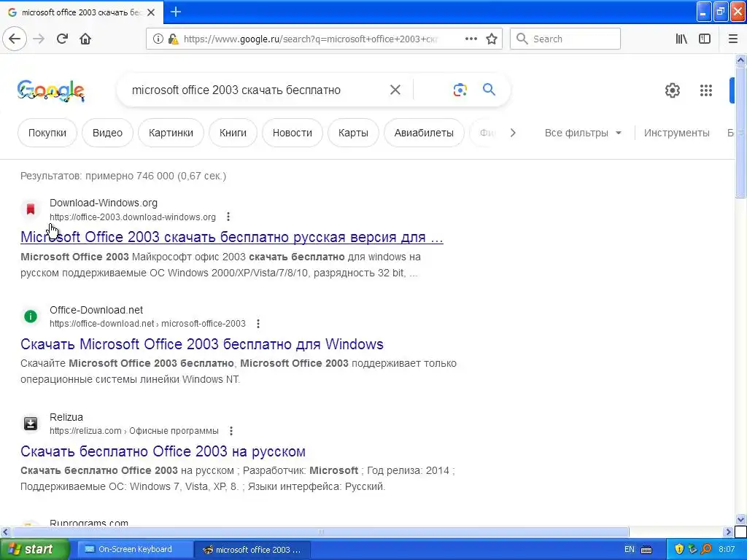The height and width of the screenshot is (560, 747).
Task: Clear the Google search query
Action: (x=395, y=90)
